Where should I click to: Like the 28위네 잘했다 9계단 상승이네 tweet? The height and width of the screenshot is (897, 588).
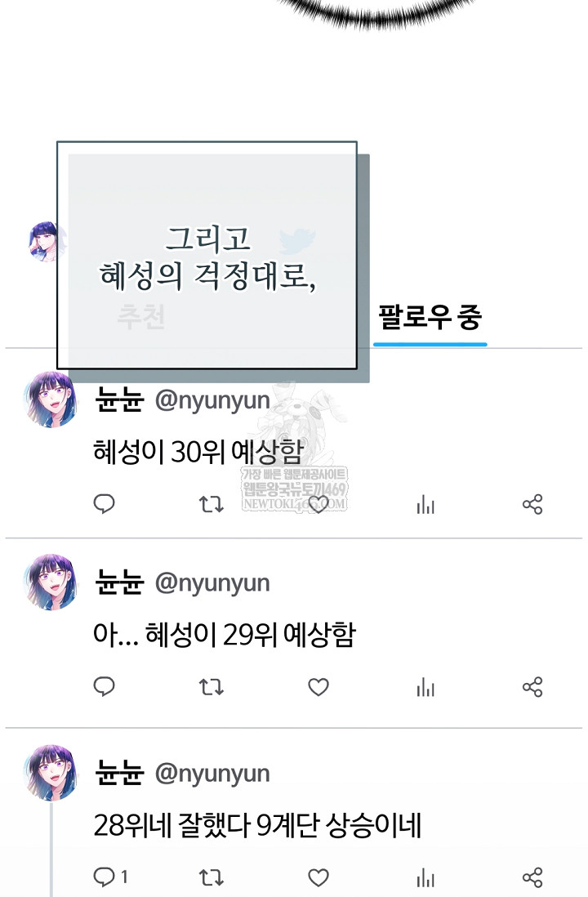(x=318, y=877)
